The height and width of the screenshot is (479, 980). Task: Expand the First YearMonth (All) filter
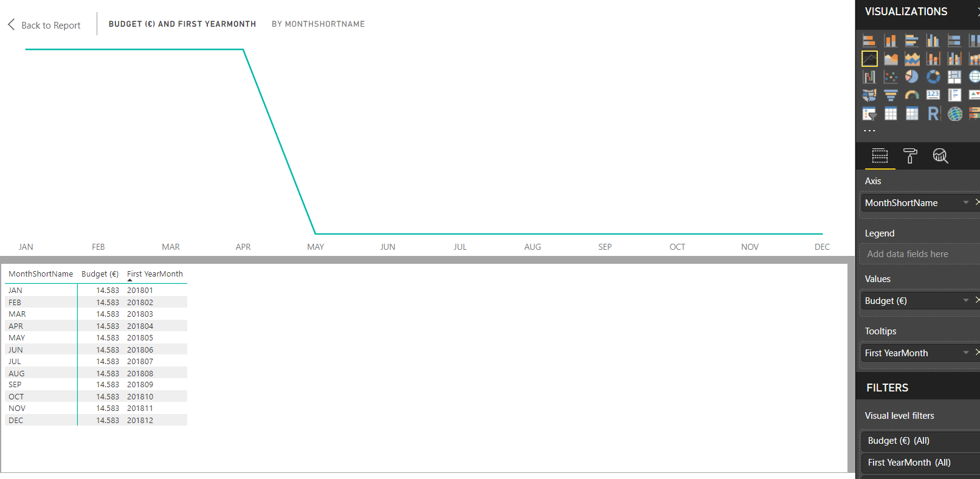tap(920, 463)
